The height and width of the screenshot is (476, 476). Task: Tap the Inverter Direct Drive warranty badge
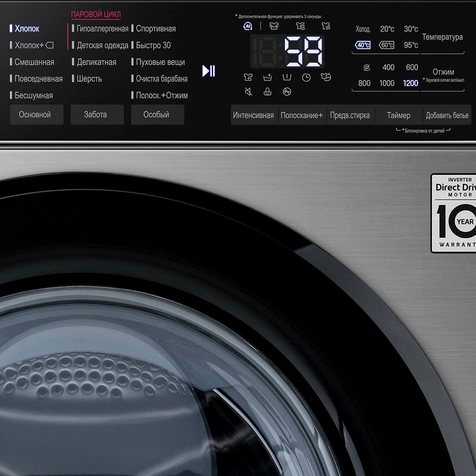tap(453, 213)
